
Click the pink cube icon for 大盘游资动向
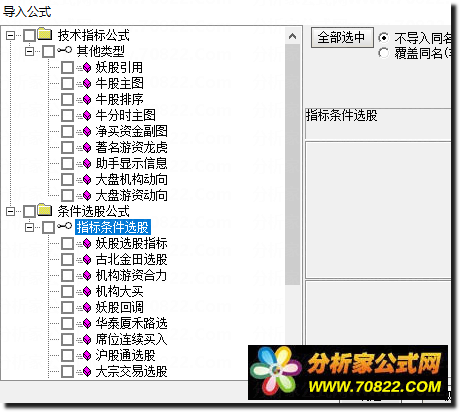point(87,196)
